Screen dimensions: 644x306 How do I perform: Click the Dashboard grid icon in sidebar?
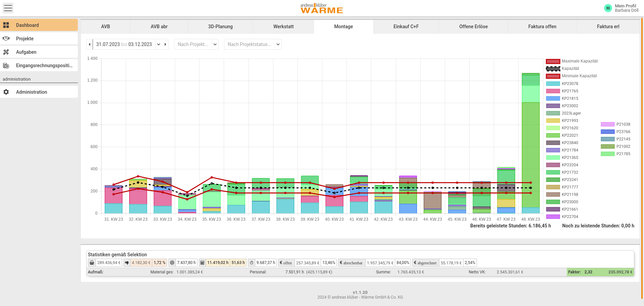[x=6, y=25]
